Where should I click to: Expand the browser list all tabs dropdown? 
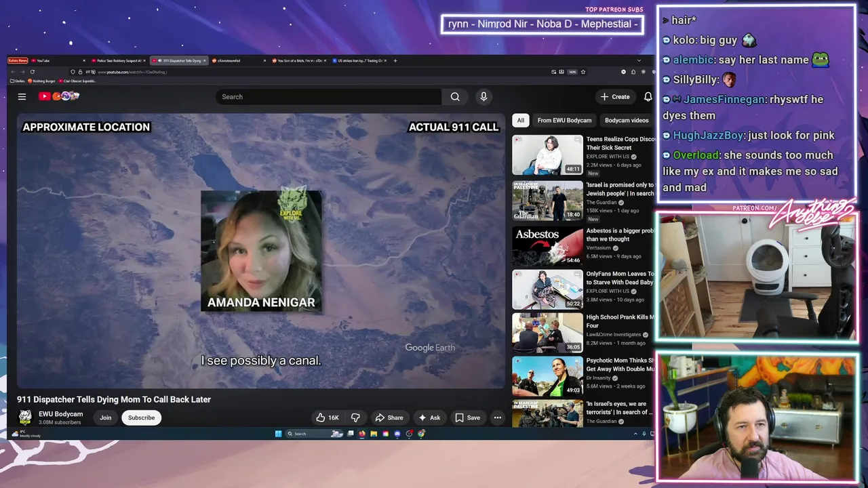(x=639, y=60)
